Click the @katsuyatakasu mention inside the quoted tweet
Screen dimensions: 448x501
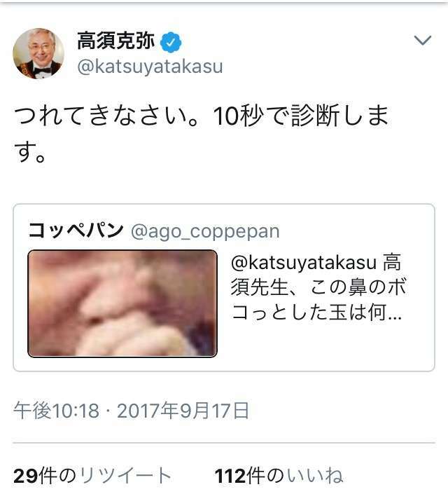coord(304,262)
